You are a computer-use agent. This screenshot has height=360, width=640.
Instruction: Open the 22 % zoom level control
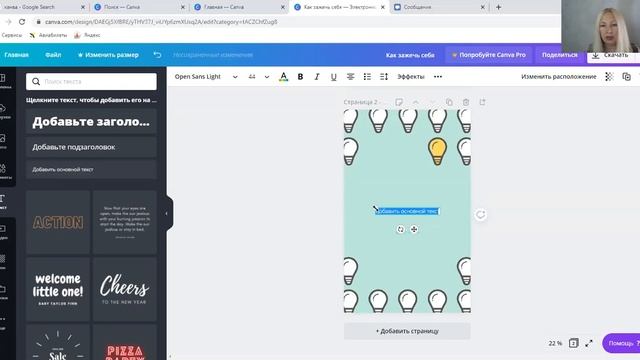coord(555,343)
